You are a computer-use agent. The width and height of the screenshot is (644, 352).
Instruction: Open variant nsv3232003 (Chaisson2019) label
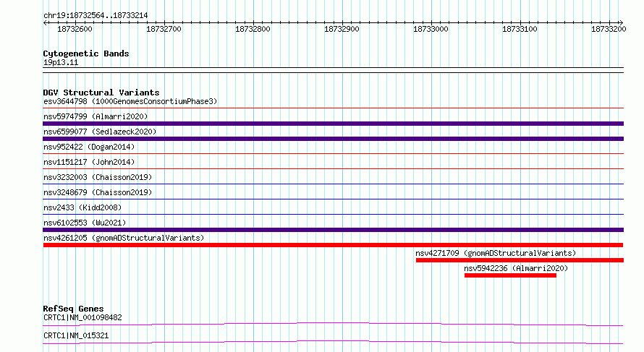coord(98,177)
